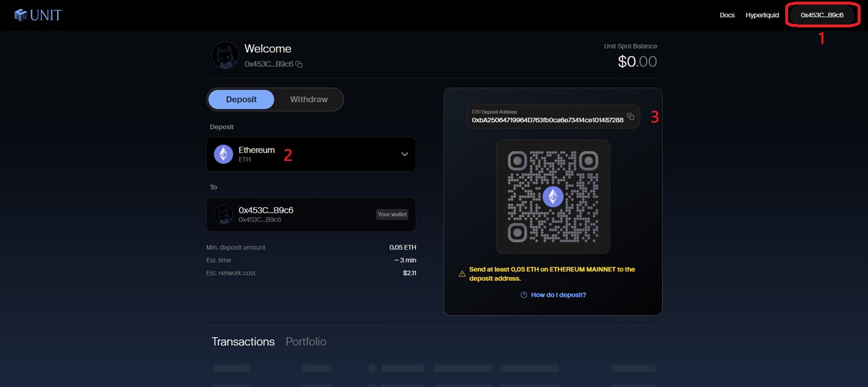This screenshot has height=387, width=868.
Task: Click the cat avatar beside Welcome
Action: 225,55
